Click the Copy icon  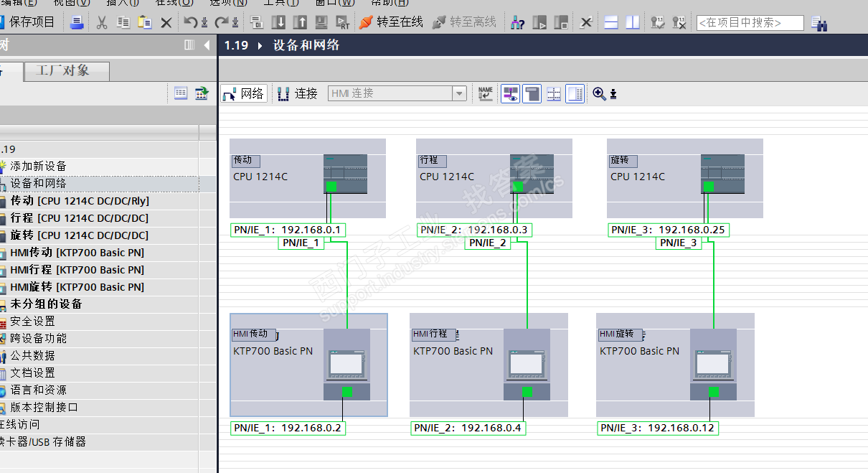pyautogui.click(x=123, y=22)
